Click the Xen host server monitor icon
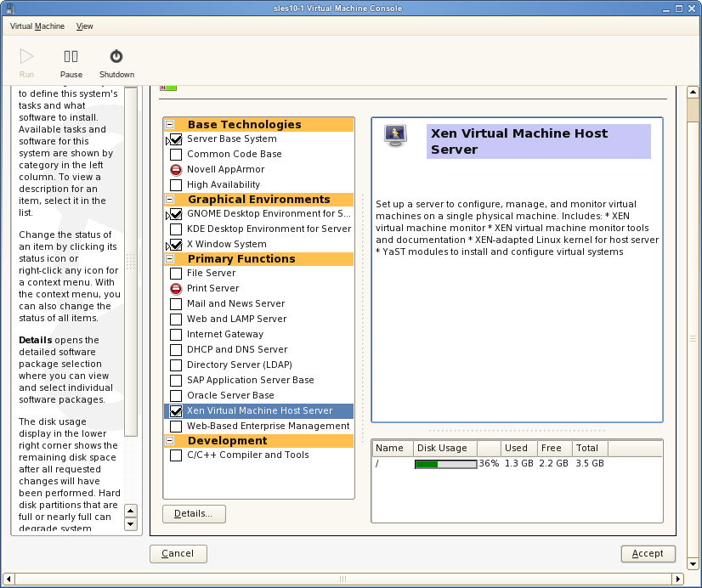The height and width of the screenshot is (588, 702). tap(395, 135)
